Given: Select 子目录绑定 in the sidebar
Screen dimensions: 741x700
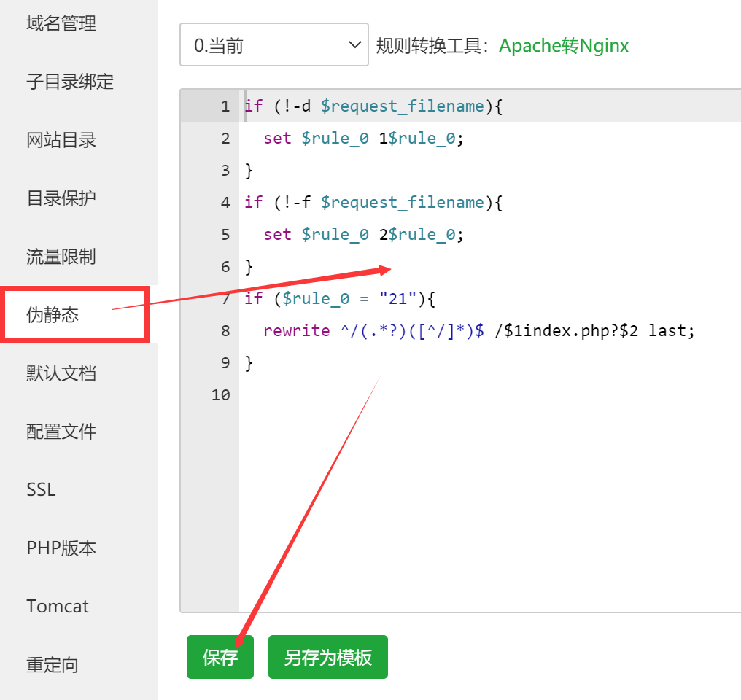Looking at the screenshot, I should 70,82.
